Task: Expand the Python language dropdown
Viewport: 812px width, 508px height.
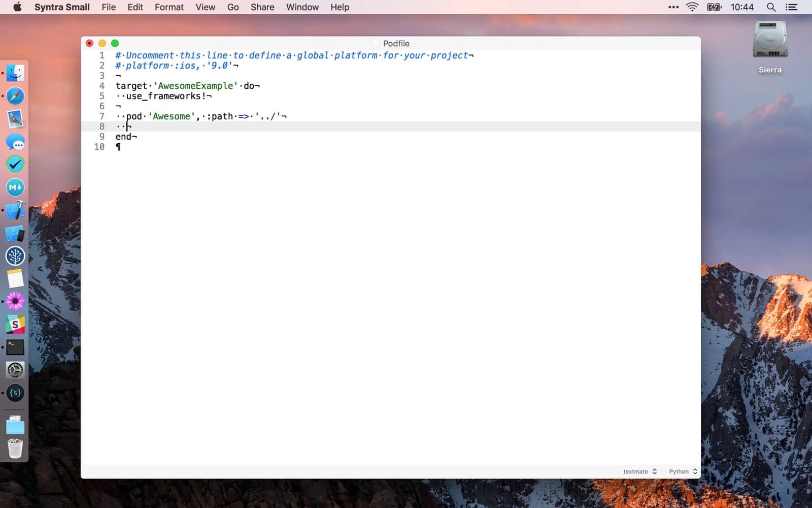Action: coord(683,471)
